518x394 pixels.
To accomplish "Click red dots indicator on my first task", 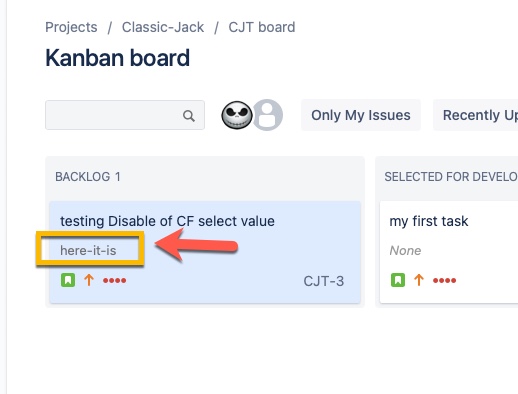I will click(444, 281).
